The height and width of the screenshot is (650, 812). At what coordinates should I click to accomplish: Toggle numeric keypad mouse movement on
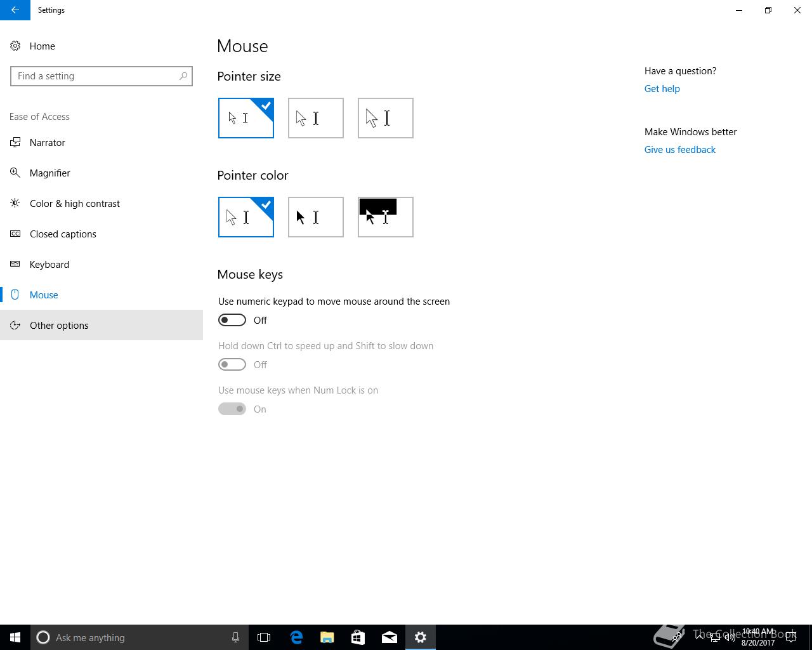click(232, 321)
